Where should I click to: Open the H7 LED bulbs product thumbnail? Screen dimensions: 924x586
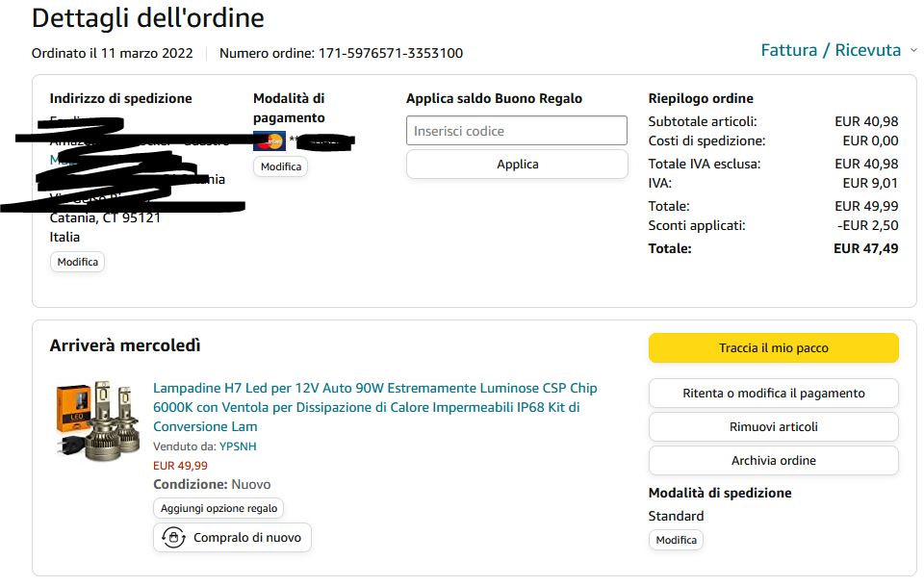tap(96, 420)
